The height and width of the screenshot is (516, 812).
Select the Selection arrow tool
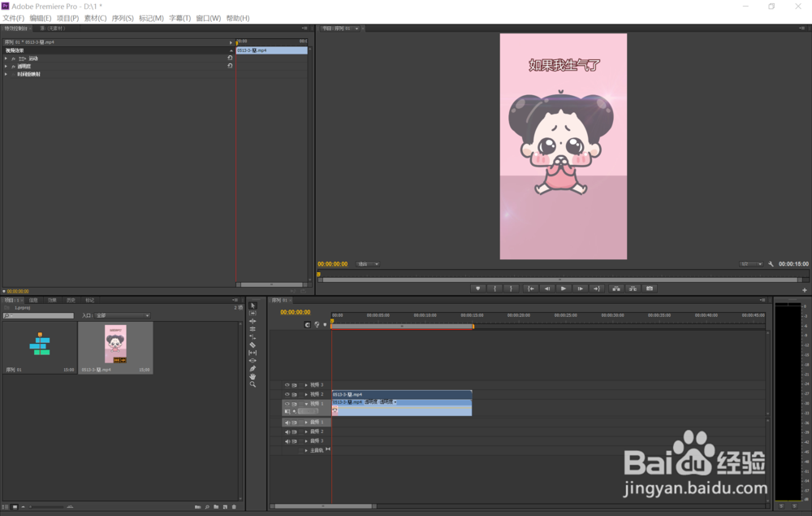click(253, 306)
